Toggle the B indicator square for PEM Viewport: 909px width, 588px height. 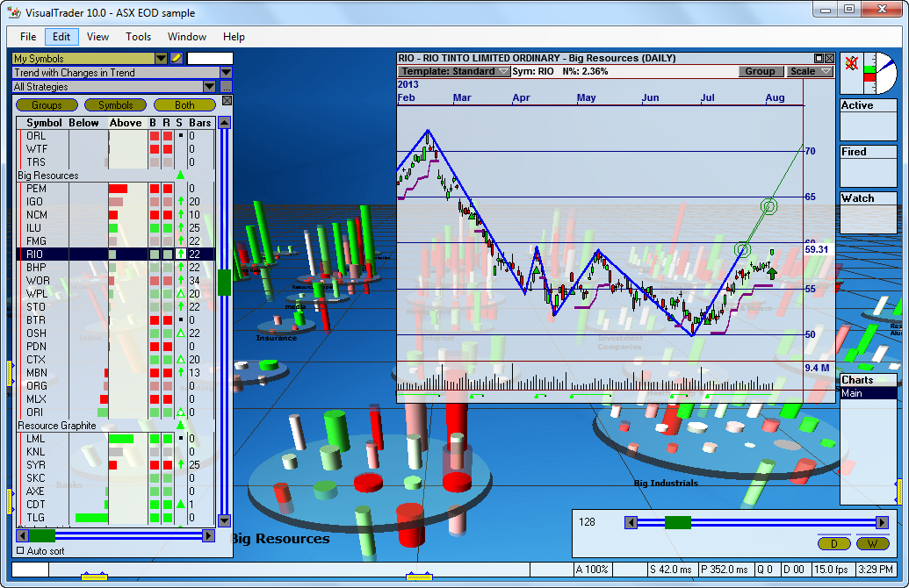pyautogui.click(x=155, y=189)
